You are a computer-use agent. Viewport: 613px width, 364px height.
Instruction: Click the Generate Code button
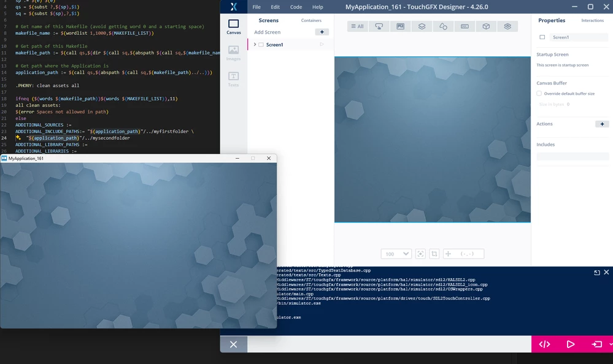[x=545, y=344]
